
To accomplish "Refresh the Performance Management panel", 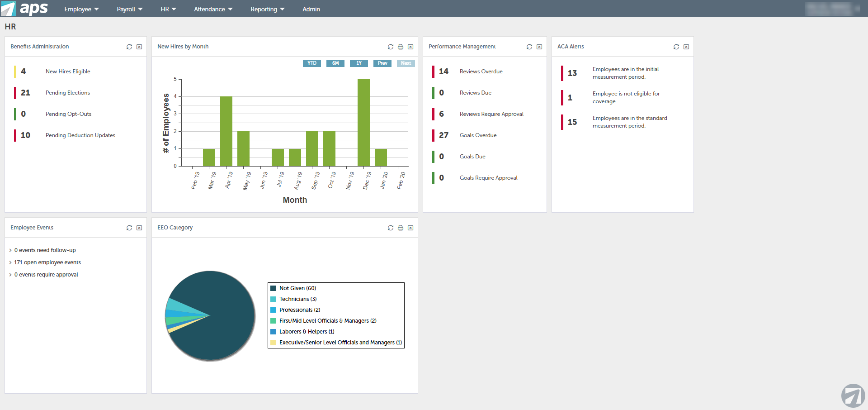I will pyautogui.click(x=529, y=47).
